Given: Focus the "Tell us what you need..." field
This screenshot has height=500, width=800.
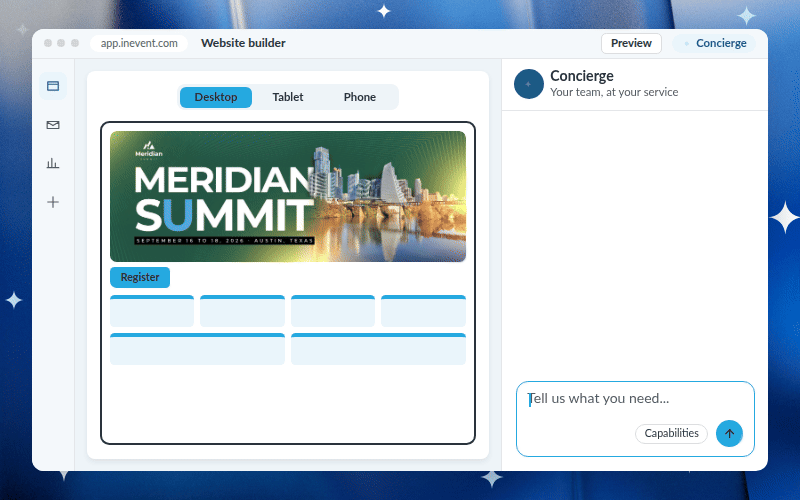Looking at the screenshot, I should (x=635, y=419).
